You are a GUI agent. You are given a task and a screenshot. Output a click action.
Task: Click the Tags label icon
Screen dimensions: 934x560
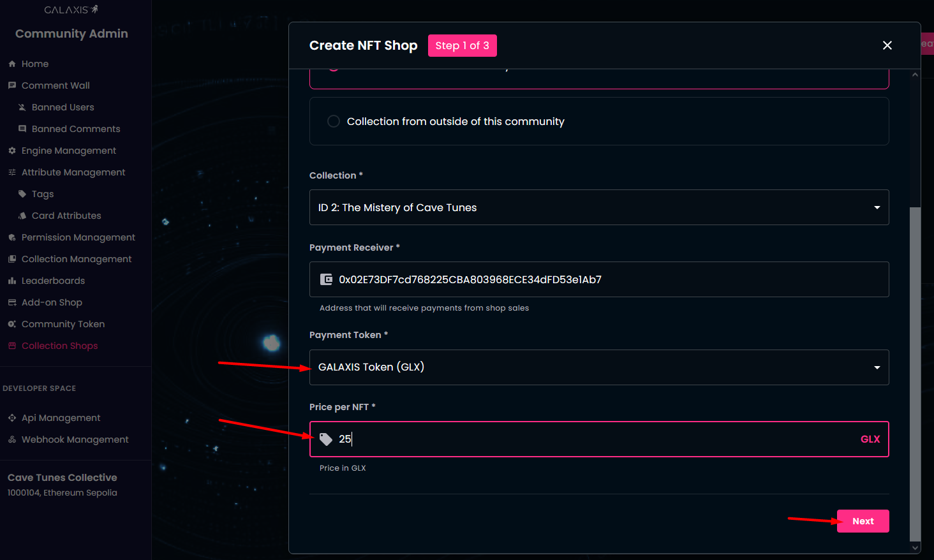[22, 194]
